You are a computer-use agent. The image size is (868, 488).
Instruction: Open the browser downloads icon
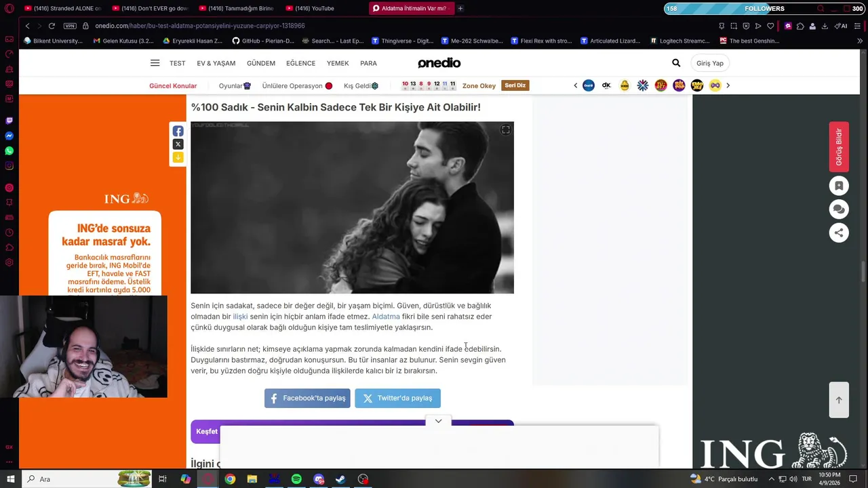pyautogui.click(x=825, y=26)
